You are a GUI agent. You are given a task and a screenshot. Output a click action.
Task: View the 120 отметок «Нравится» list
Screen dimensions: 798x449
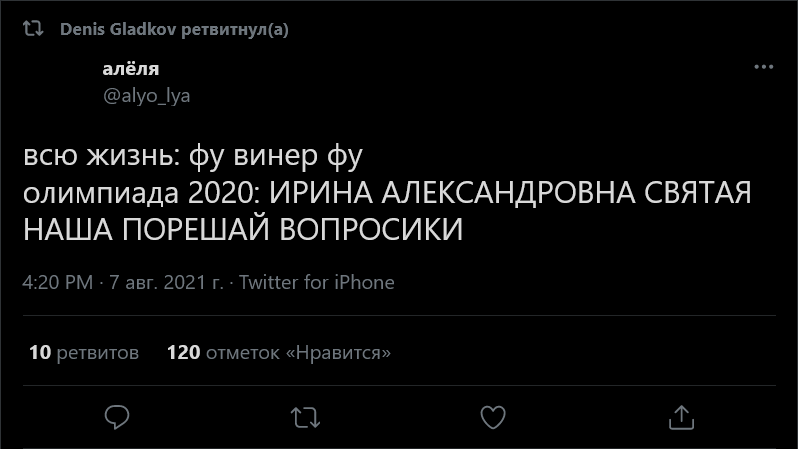(278, 352)
